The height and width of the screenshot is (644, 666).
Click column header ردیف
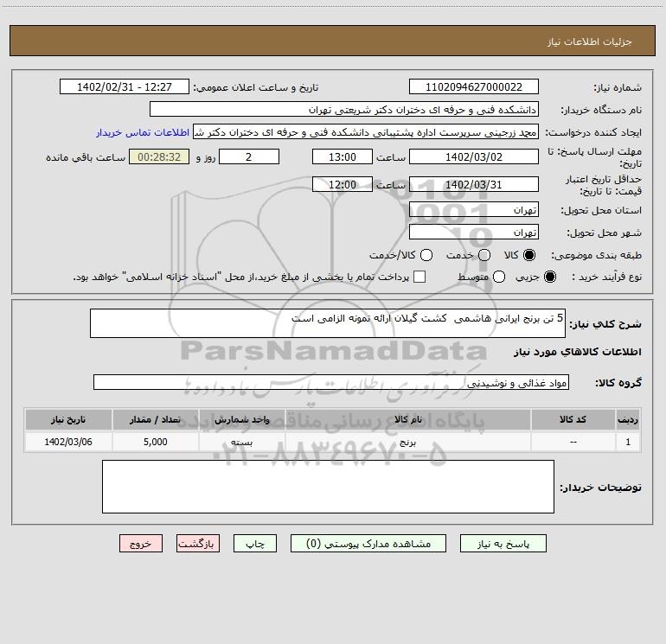pyautogui.click(x=628, y=419)
